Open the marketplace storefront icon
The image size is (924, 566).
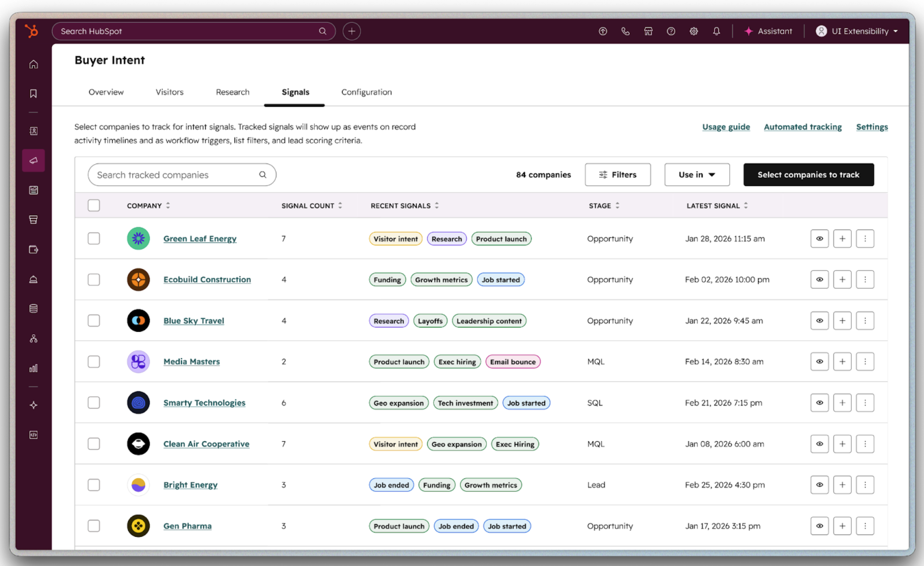coord(648,31)
